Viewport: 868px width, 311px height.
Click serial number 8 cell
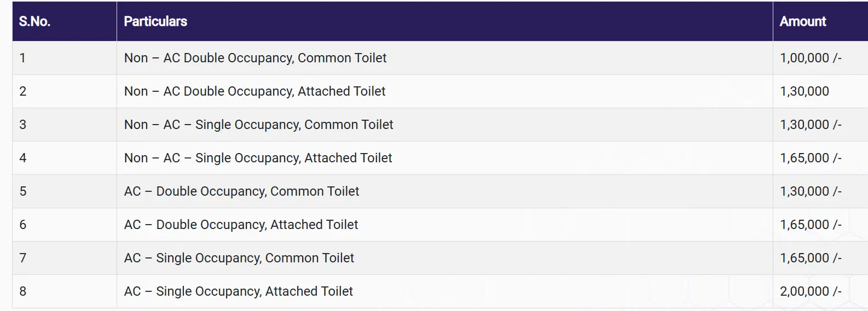(x=23, y=291)
